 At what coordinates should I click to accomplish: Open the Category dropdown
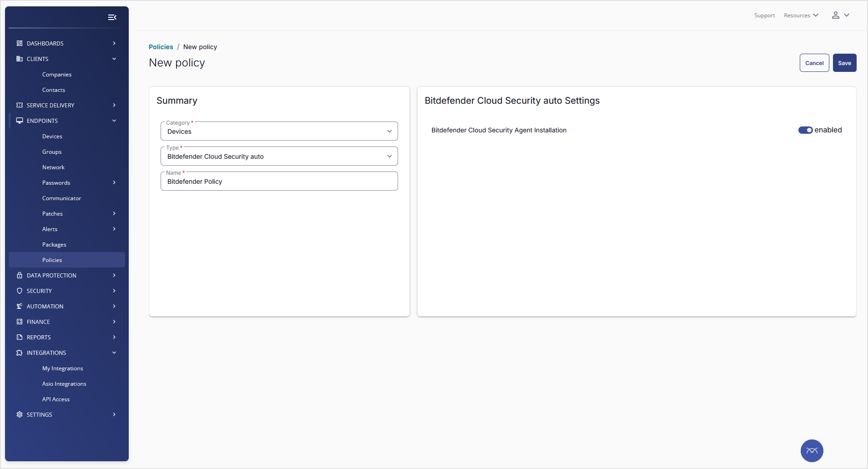point(279,131)
